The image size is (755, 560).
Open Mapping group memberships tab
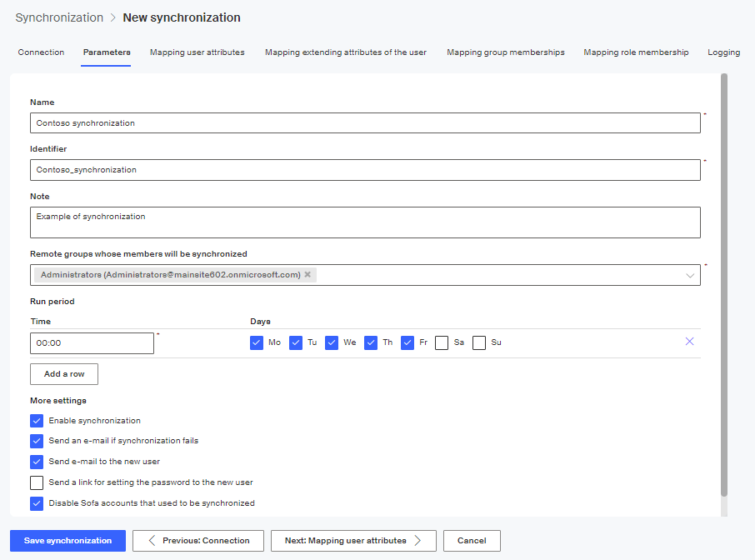[x=505, y=52]
